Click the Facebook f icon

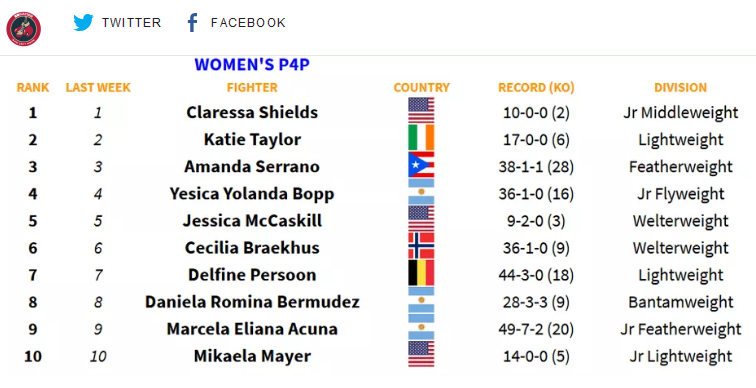(192, 23)
